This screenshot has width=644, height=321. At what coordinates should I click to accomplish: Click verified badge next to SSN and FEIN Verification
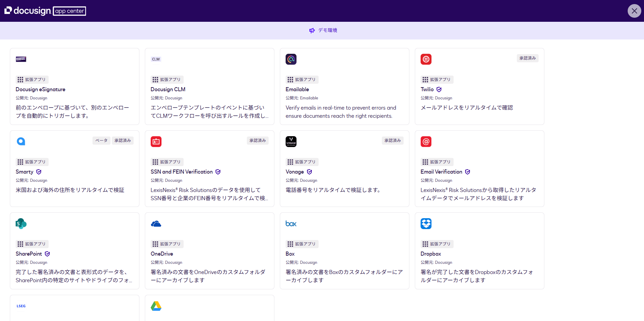click(218, 172)
